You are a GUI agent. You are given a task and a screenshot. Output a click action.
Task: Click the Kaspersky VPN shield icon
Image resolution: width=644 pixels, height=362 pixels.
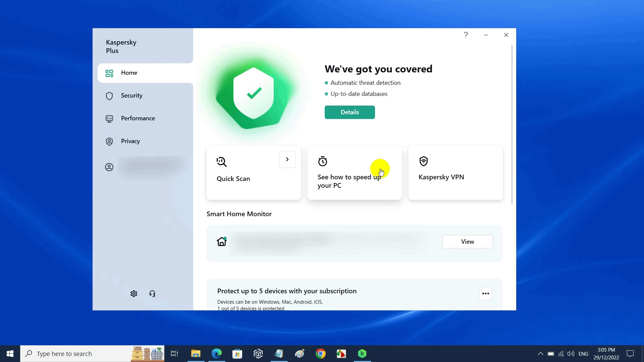[424, 161]
